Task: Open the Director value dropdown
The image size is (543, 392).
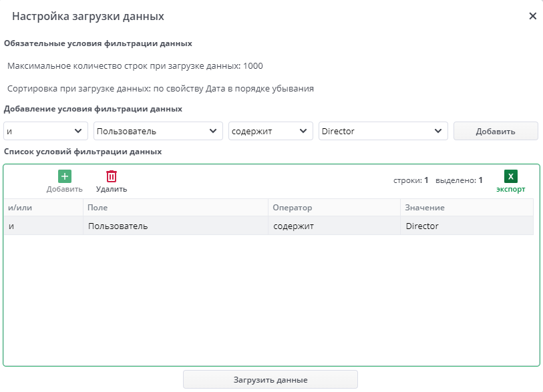Action: [x=383, y=131]
